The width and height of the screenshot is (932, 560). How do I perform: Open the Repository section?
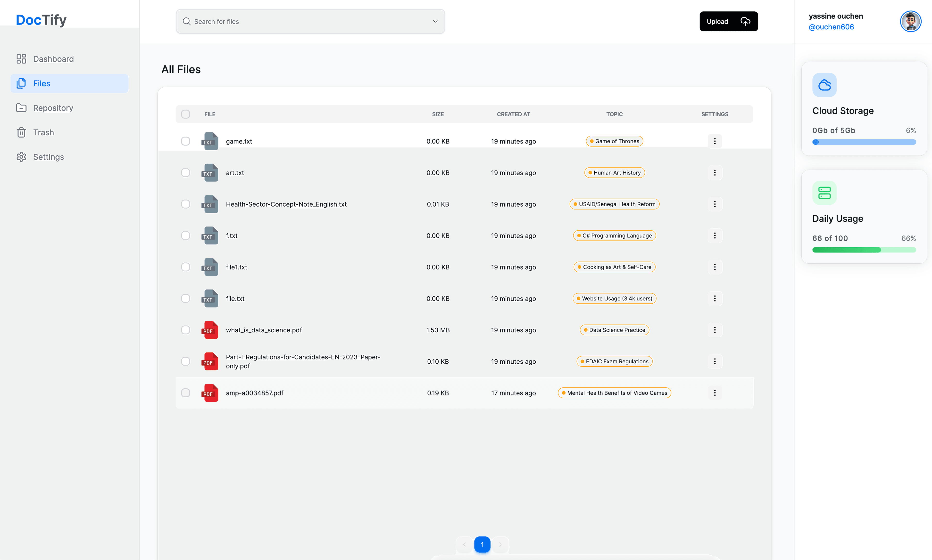point(69,108)
